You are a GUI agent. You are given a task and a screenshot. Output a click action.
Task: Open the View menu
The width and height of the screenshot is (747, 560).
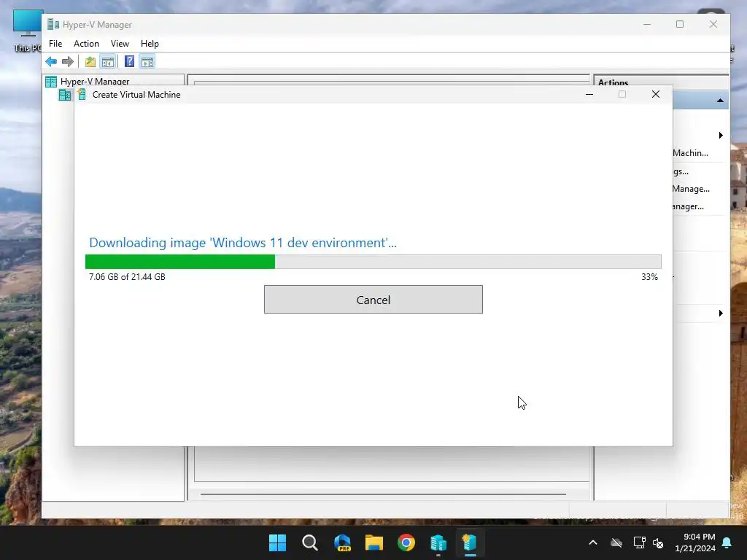pos(120,43)
